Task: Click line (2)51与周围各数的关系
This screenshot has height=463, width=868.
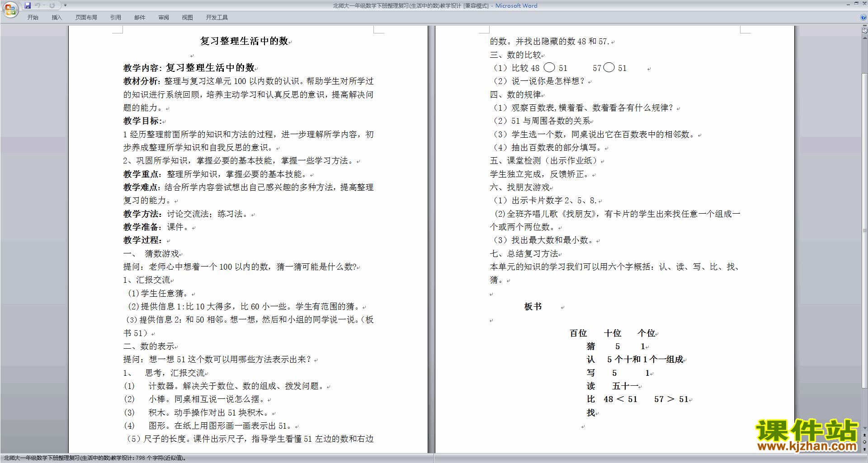Action: pyautogui.click(x=542, y=121)
